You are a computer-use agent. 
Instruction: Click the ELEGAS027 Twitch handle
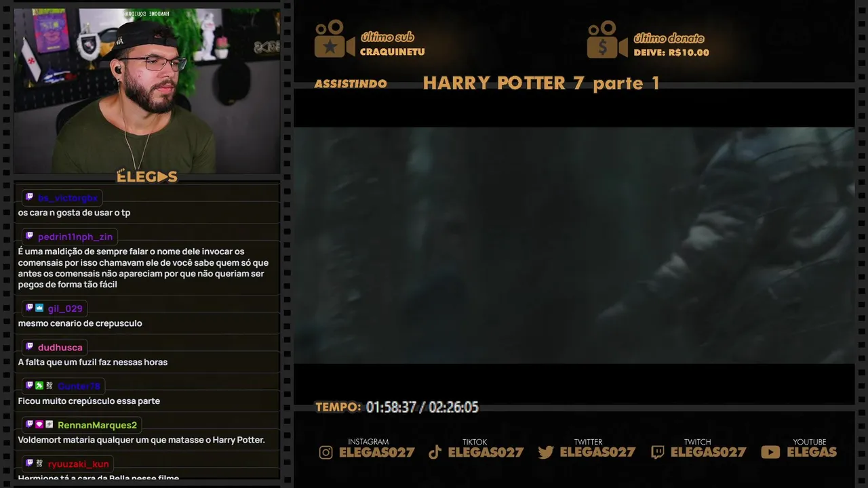[708, 452]
